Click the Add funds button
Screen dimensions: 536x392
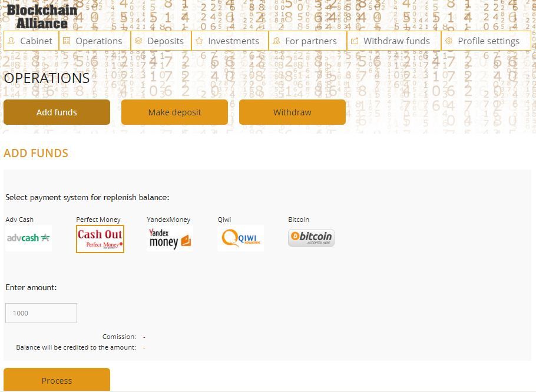click(57, 112)
